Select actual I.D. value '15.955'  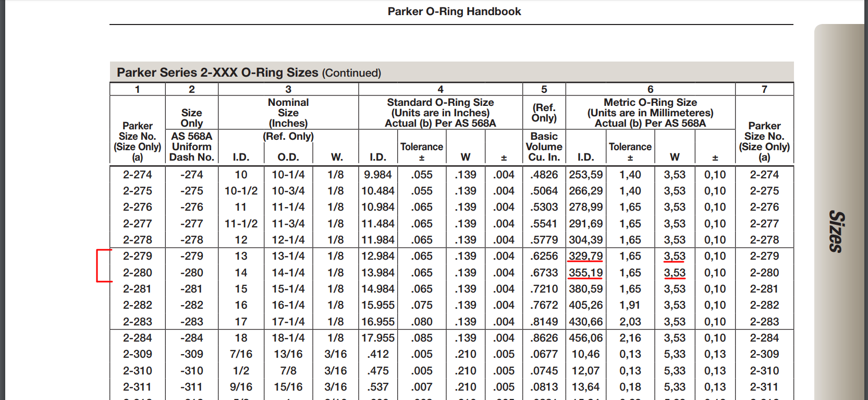tap(378, 305)
